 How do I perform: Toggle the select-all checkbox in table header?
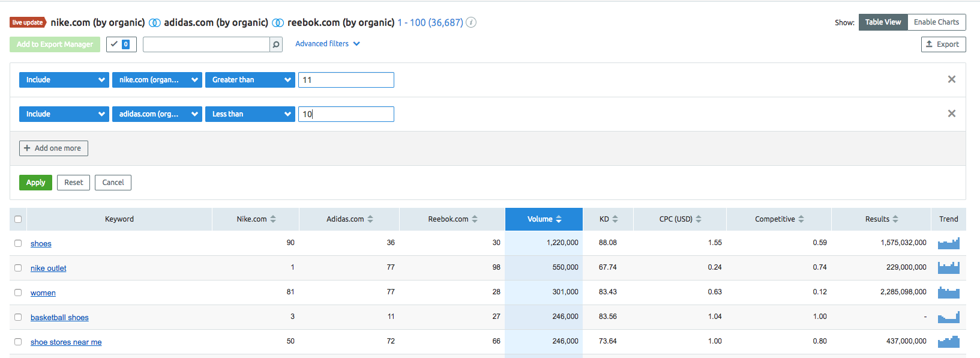click(18, 219)
